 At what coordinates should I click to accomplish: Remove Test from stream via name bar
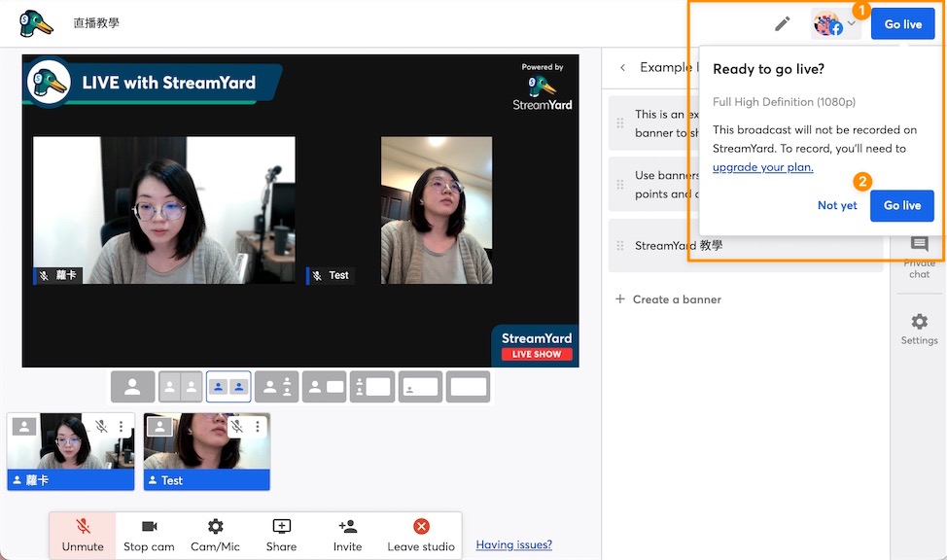pyautogui.click(x=206, y=480)
